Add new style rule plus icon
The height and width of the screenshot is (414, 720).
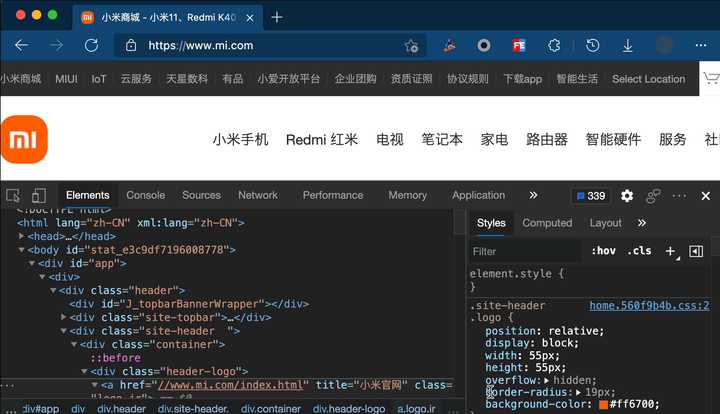(x=670, y=251)
